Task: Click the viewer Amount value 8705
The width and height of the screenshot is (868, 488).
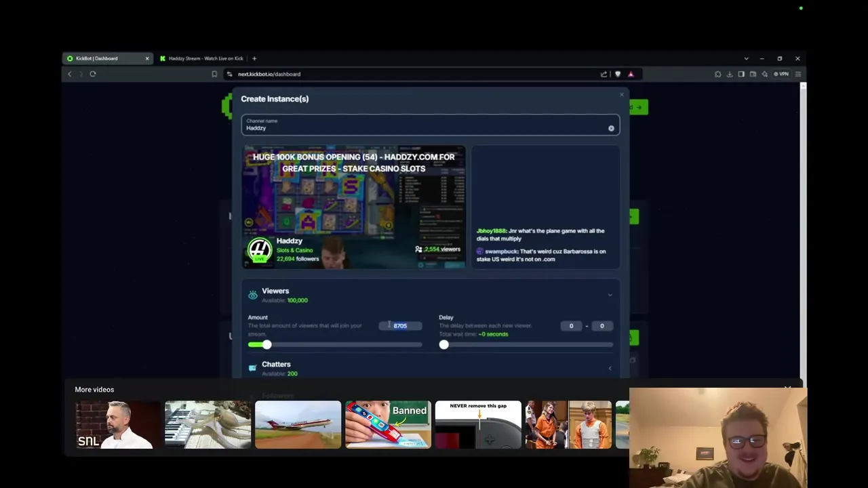Action: (400, 326)
